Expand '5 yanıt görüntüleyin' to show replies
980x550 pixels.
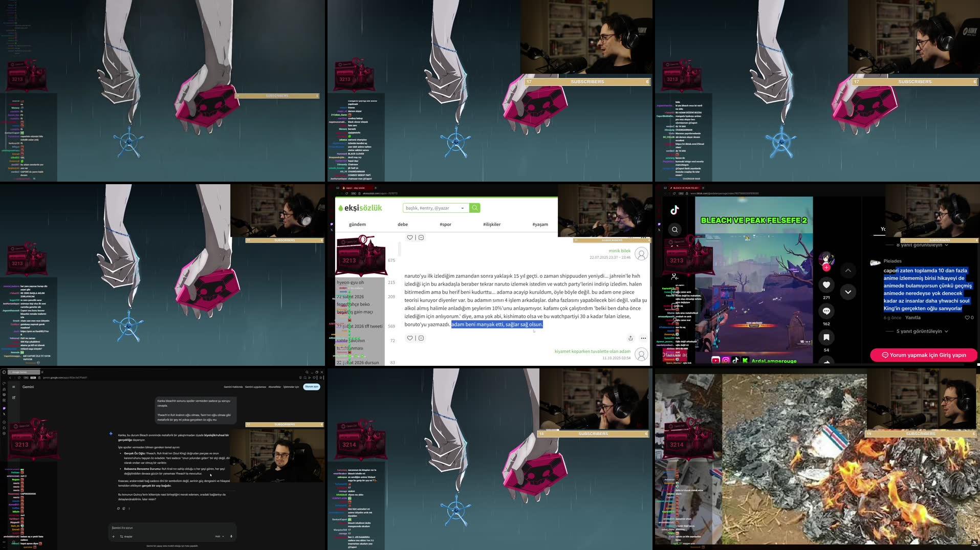(x=919, y=331)
